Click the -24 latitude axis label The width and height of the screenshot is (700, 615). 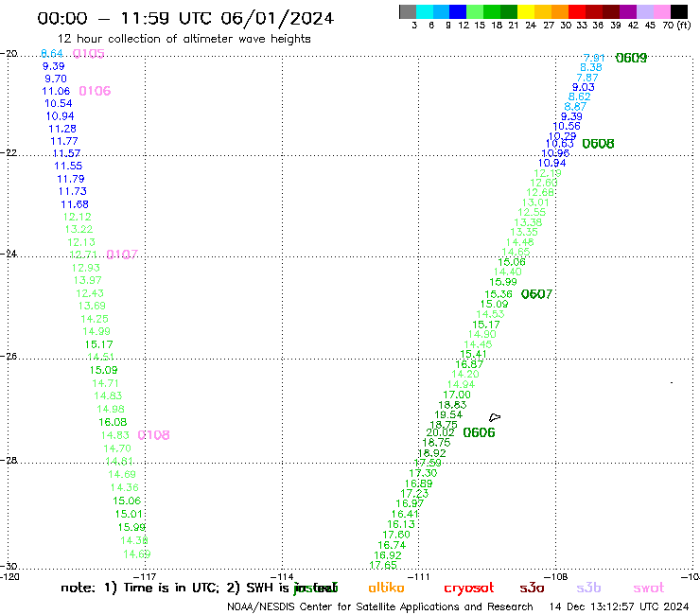(x=9, y=254)
